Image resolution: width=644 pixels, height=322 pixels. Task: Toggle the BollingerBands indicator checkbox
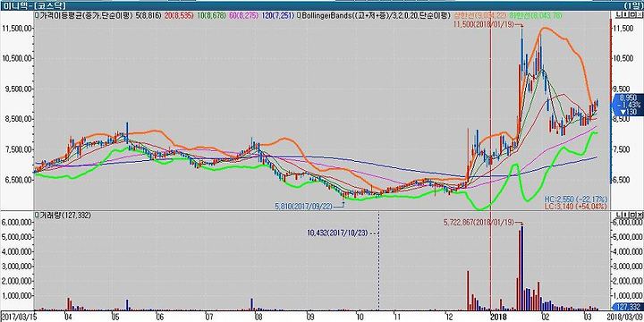click(300, 15)
